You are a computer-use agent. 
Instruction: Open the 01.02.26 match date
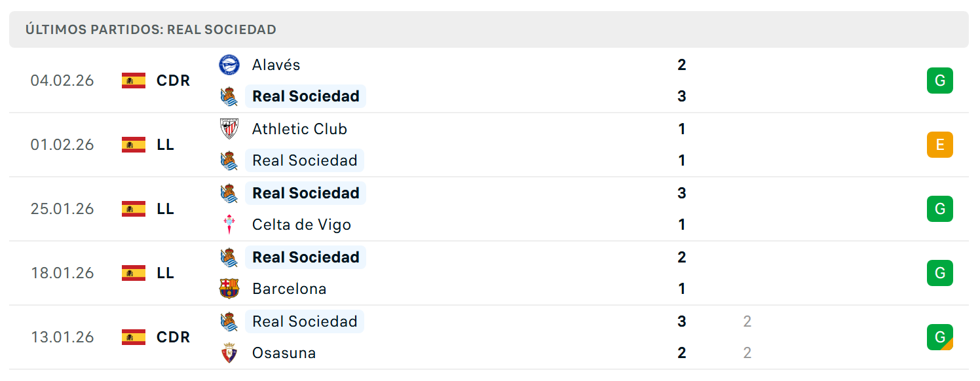point(62,145)
